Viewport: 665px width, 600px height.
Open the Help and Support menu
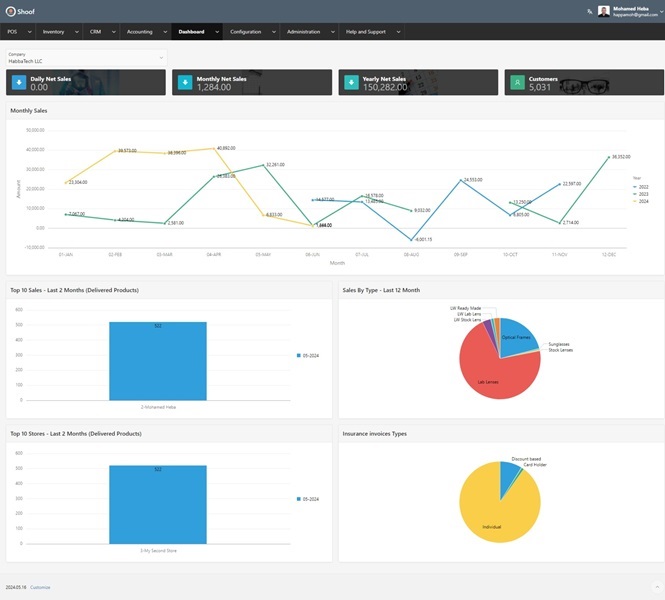(371, 32)
